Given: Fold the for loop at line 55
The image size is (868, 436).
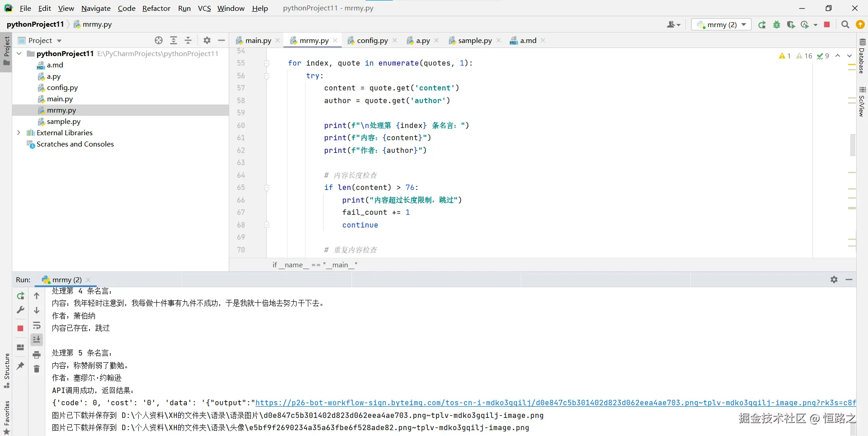Looking at the screenshot, I should [x=267, y=63].
